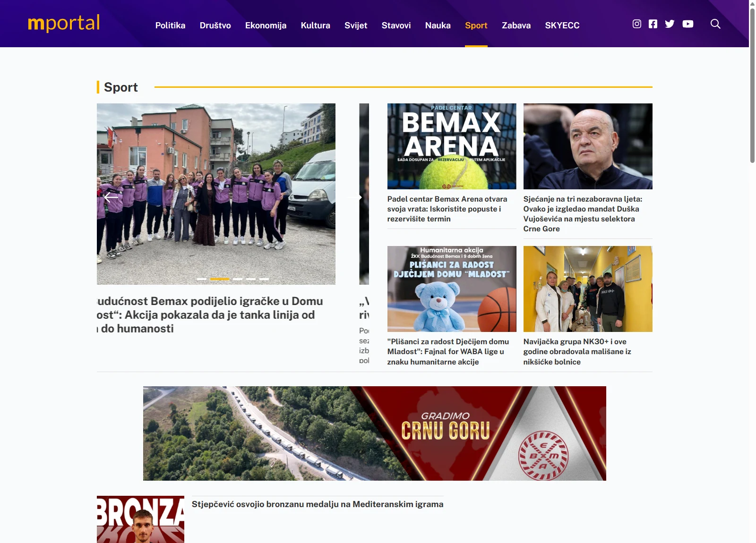Open the Facebook icon in header
This screenshot has width=756, height=543.
(x=653, y=24)
